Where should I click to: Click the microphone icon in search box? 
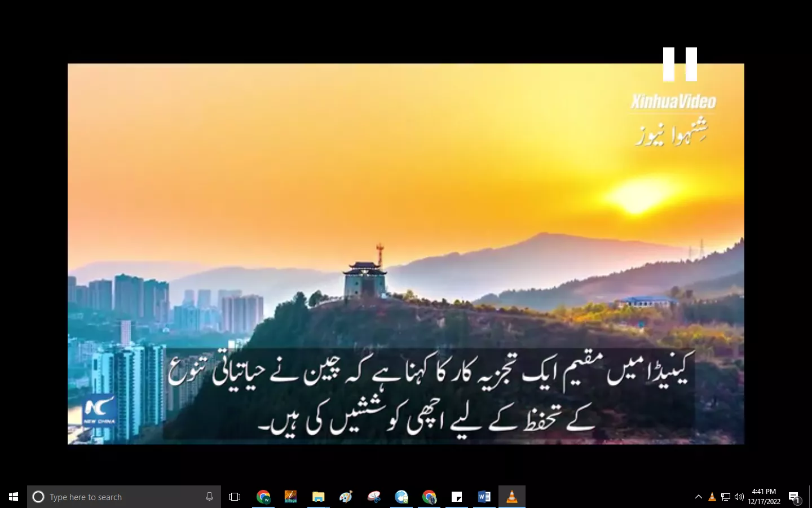(209, 497)
